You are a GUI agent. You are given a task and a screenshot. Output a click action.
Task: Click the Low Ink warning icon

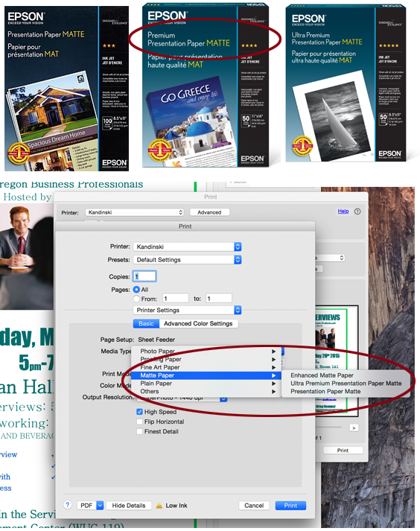click(159, 506)
